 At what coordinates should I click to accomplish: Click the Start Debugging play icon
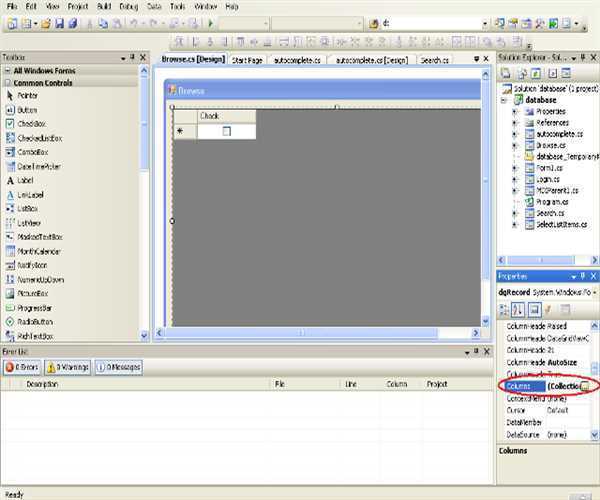(211, 23)
